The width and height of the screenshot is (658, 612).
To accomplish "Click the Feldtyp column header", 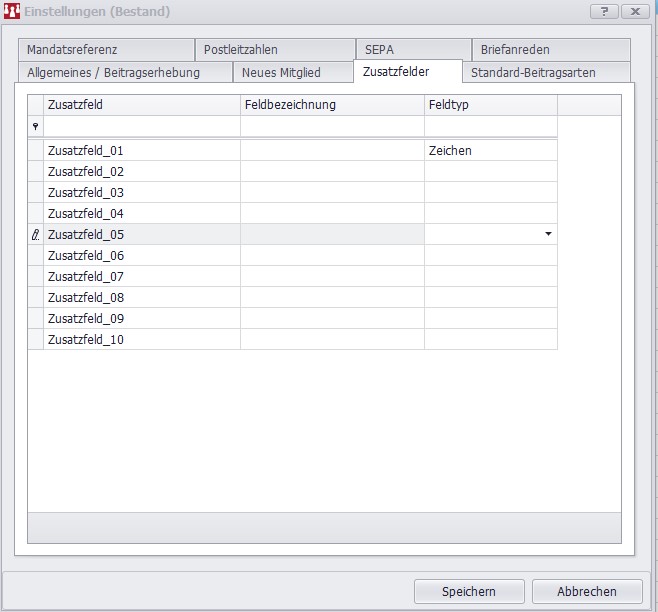I will pos(490,105).
